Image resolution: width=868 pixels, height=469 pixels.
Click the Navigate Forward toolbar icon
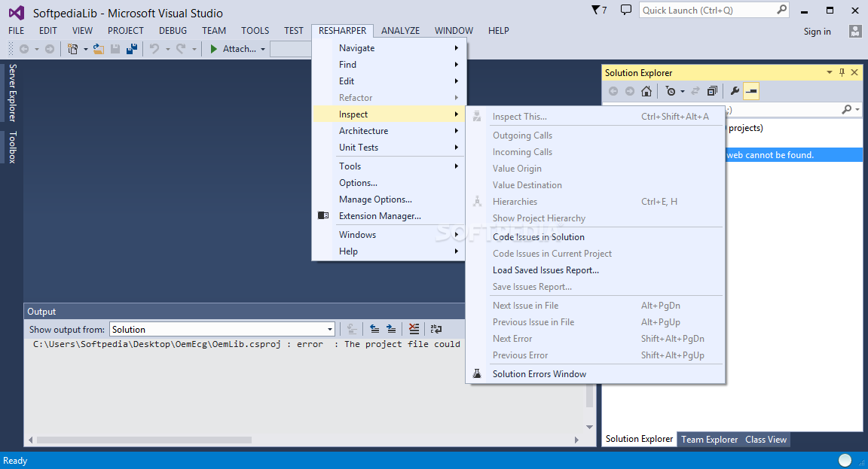tap(50, 49)
